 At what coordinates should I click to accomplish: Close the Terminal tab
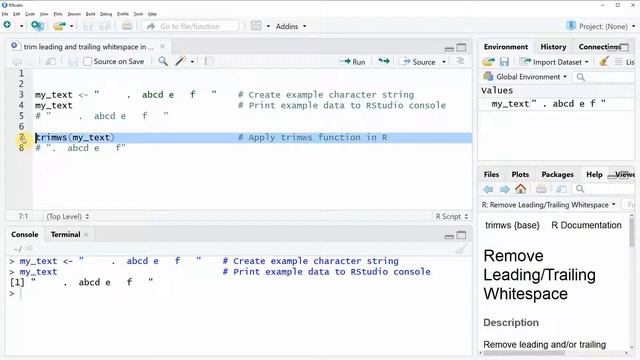(86, 235)
